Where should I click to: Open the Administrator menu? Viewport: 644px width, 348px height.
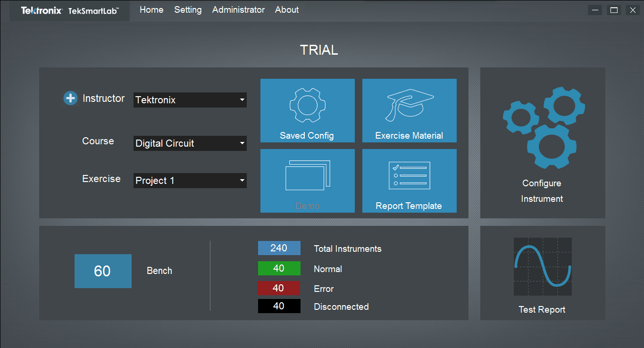[238, 10]
